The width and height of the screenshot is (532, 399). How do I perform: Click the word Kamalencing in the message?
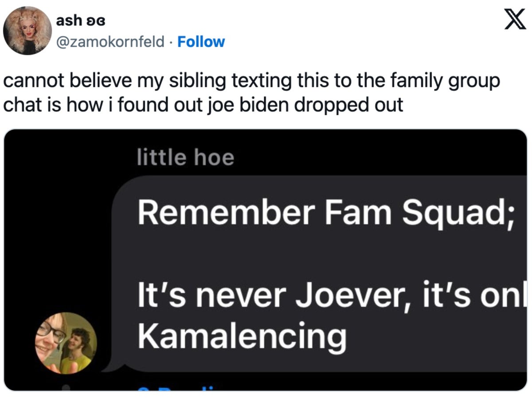click(242, 335)
